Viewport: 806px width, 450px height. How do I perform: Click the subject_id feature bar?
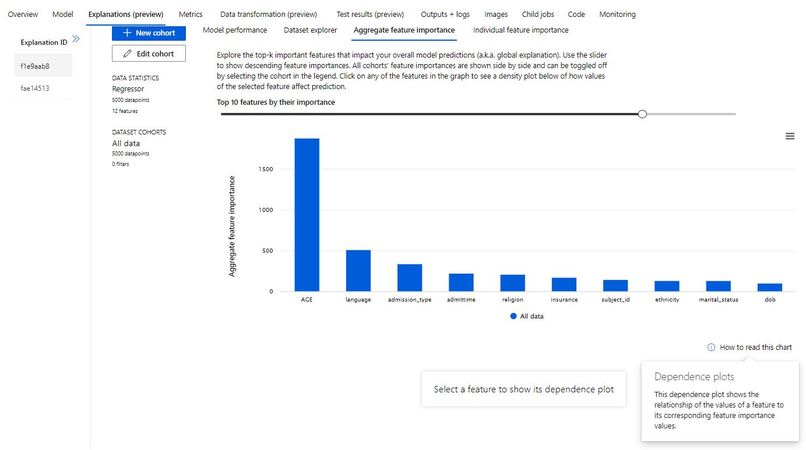(615, 285)
